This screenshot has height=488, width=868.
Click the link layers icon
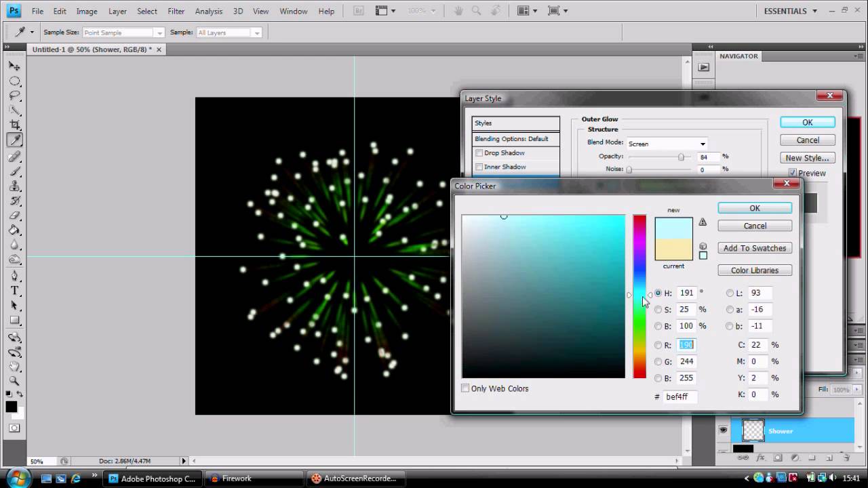[744, 457]
